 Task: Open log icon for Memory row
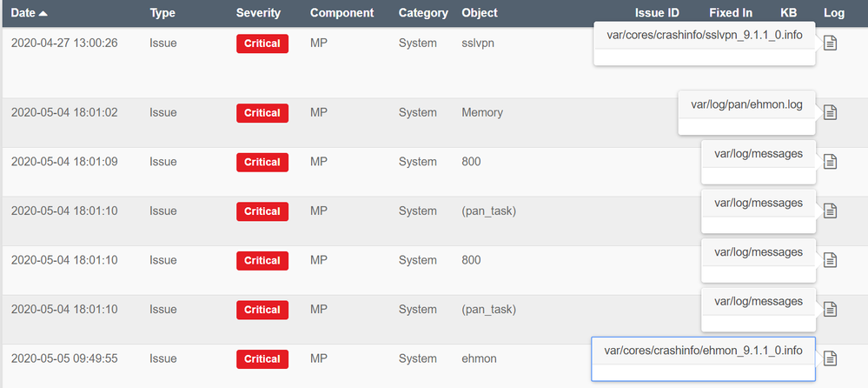[x=830, y=112]
